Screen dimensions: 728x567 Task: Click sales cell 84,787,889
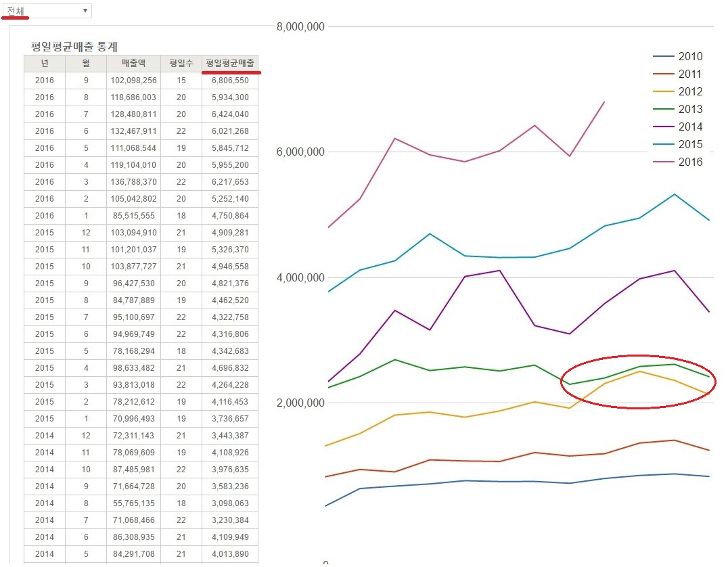pos(134,300)
